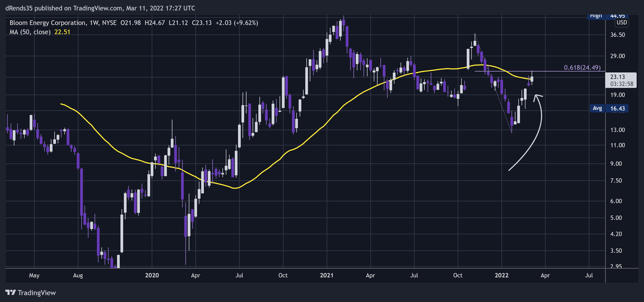Click the Aug label on time axis
Viewport: 644px width, 302px height.
[78, 276]
